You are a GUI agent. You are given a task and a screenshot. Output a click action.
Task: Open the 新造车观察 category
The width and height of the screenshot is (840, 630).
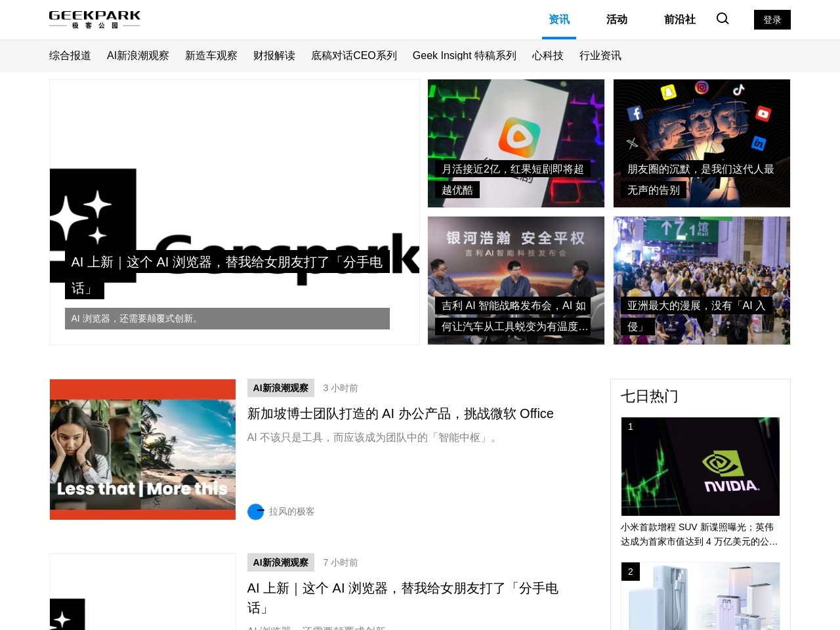tap(211, 56)
